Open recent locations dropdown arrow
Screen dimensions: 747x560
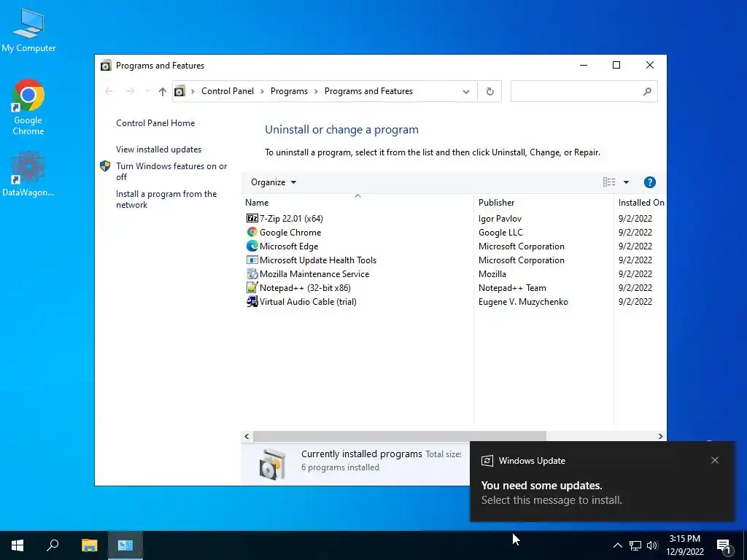[147, 91]
